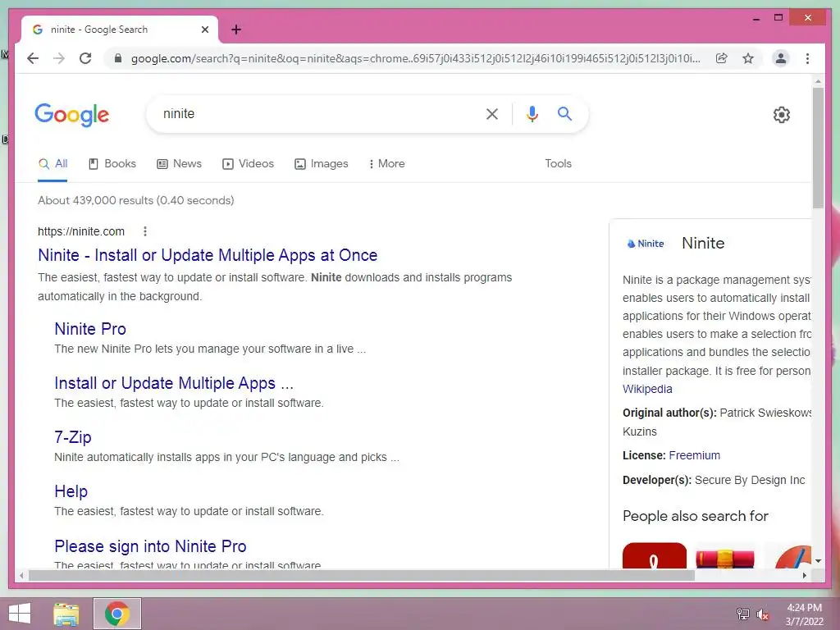Click the Google logo
Screen dimensions: 840x630
point(72,115)
